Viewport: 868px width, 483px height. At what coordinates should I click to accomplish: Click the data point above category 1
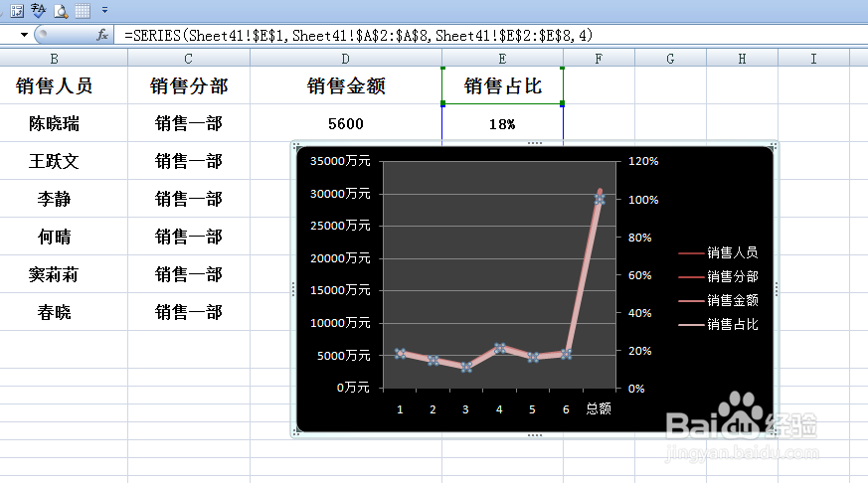point(401,353)
